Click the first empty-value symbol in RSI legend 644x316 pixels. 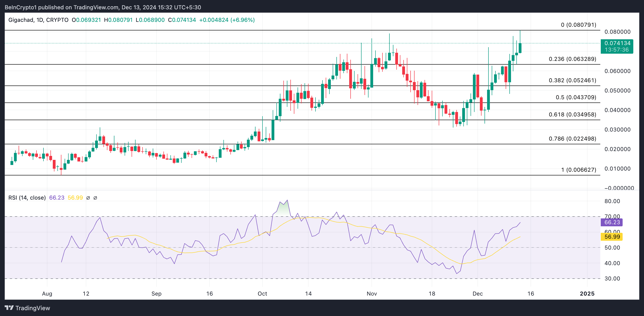point(88,198)
